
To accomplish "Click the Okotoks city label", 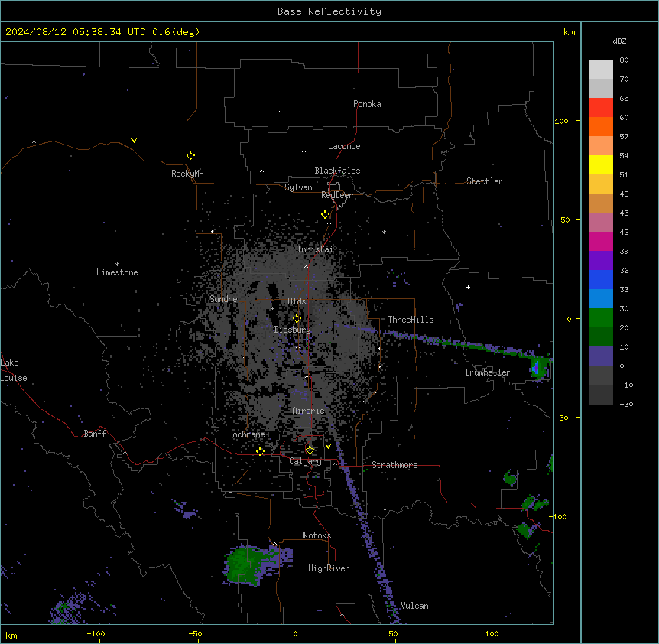I will pos(315,535).
